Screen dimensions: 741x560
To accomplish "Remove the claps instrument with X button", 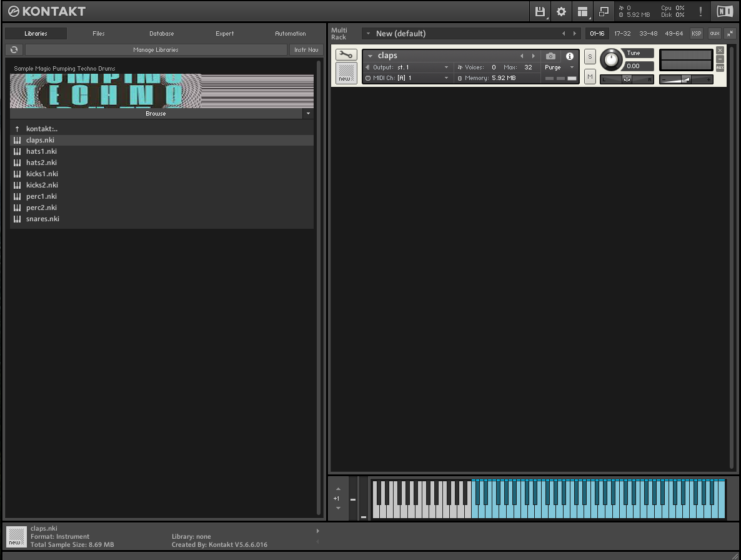I will [720, 51].
